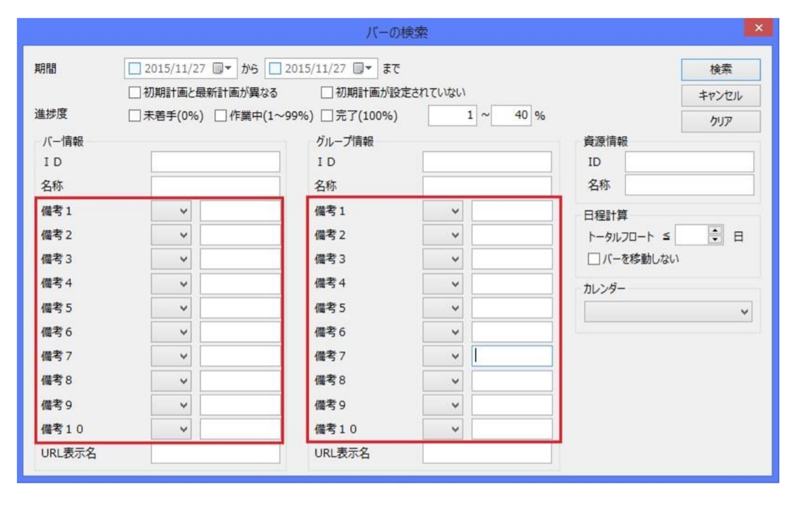Close the バーの検索 dialog
The width and height of the screenshot is (812, 506).
(x=758, y=28)
